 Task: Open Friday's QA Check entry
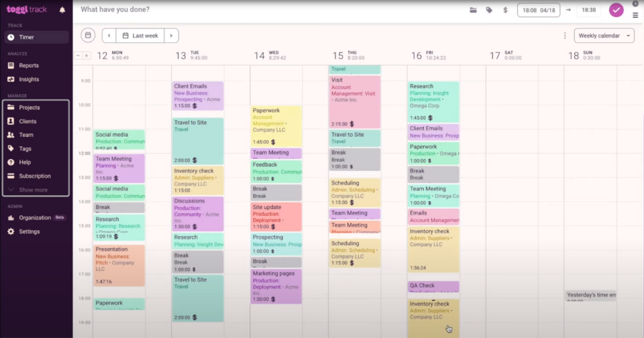(433, 287)
